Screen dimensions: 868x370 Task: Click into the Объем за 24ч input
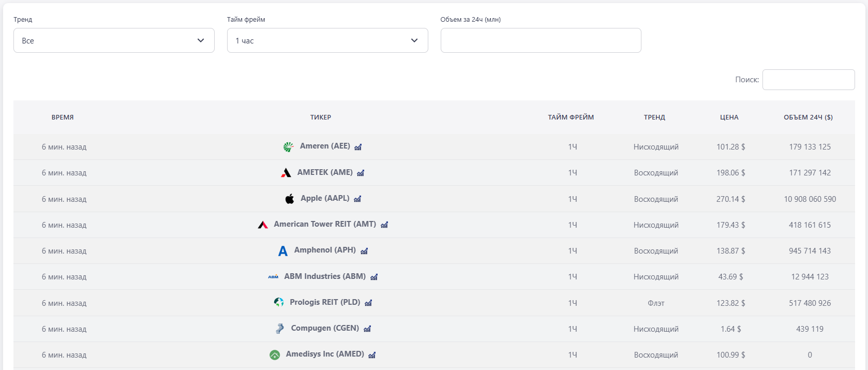click(541, 40)
